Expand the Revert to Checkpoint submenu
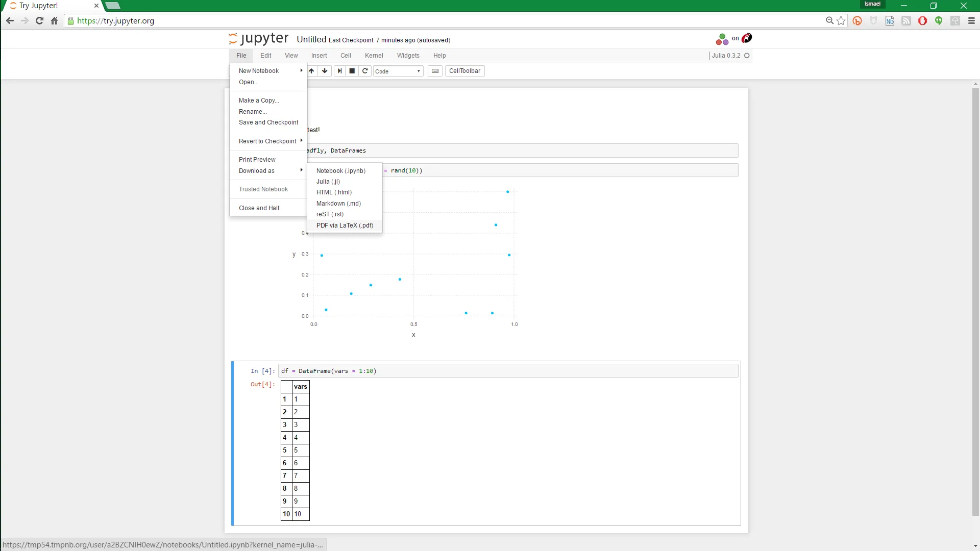The height and width of the screenshot is (551, 980). click(x=268, y=141)
